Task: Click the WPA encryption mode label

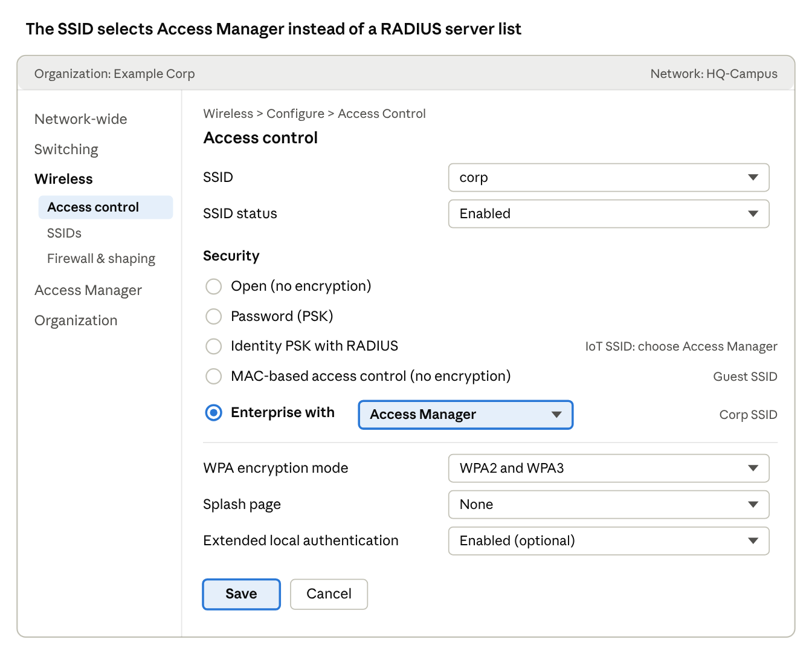Action: coord(275,468)
